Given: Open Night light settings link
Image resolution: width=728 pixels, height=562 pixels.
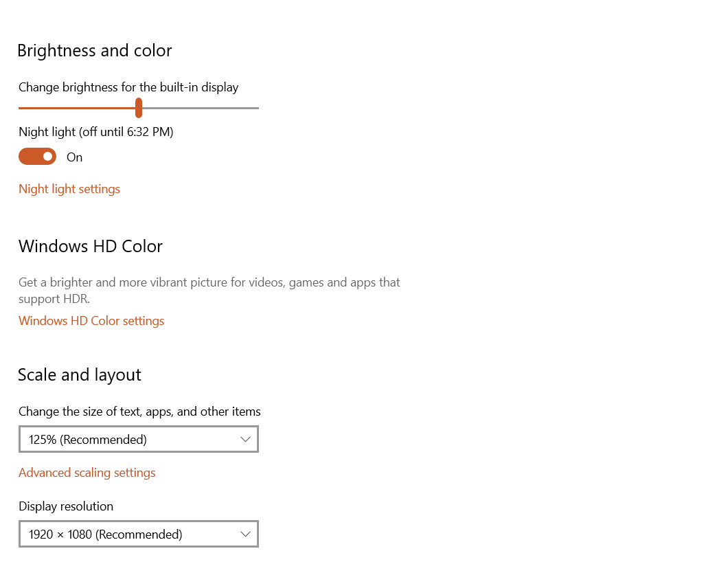Looking at the screenshot, I should pyautogui.click(x=69, y=189).
